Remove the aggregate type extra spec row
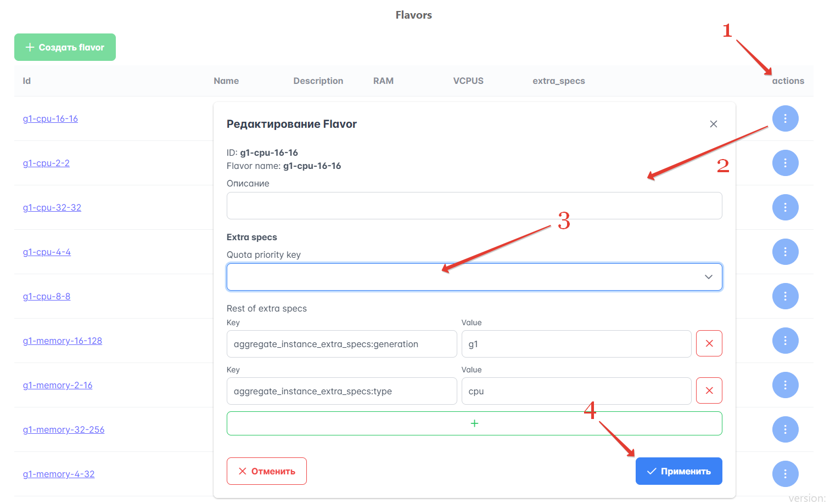Image resolution: width=830 pixels, height=504 pixels. click(709, 391)
